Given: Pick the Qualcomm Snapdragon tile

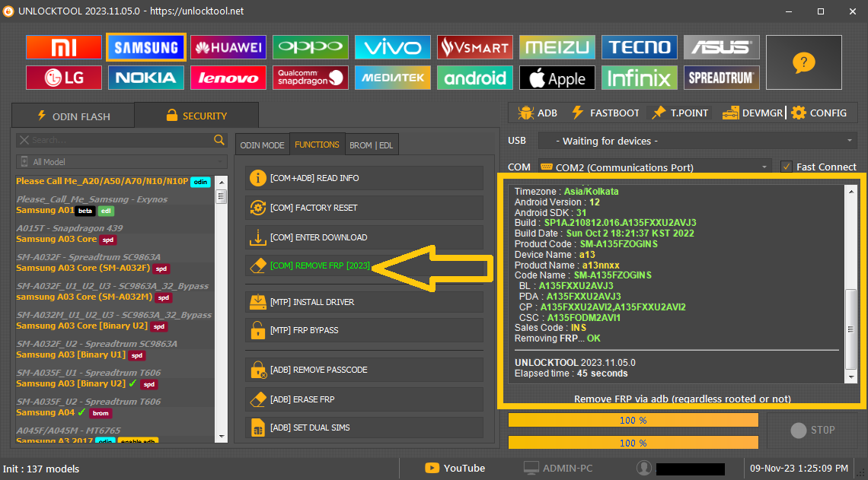Looking at the screenshot, I should (x=311, y=78).
